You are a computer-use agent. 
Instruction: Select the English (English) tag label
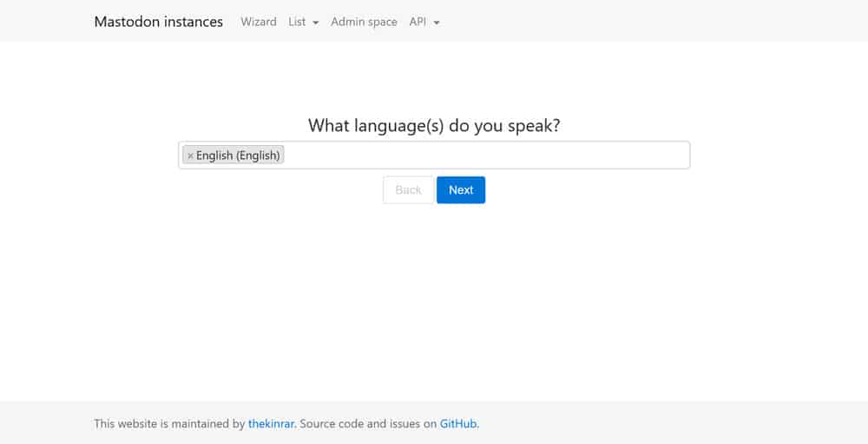pyautogui.click(x=238, y=156)
